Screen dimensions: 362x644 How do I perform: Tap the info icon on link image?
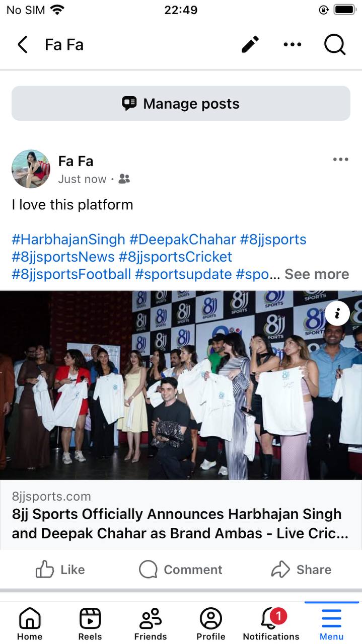[x=337, y=314]
